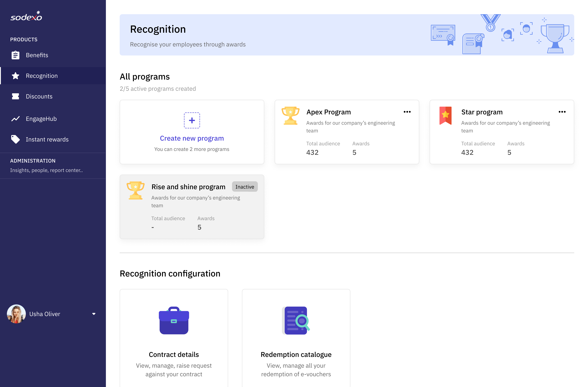The image size is (588, 387).
Task: Click the Star program red bookmark icon
Action: coord(445,116)
